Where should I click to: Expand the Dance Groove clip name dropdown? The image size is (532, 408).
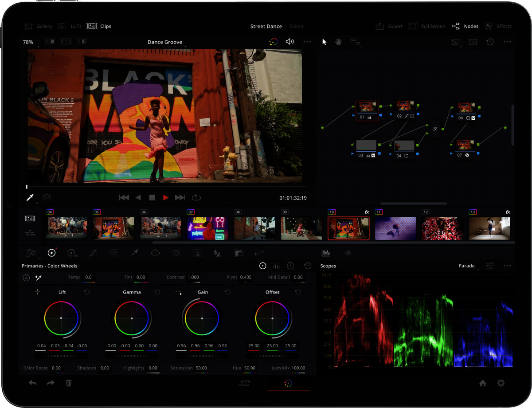(165, 42)
